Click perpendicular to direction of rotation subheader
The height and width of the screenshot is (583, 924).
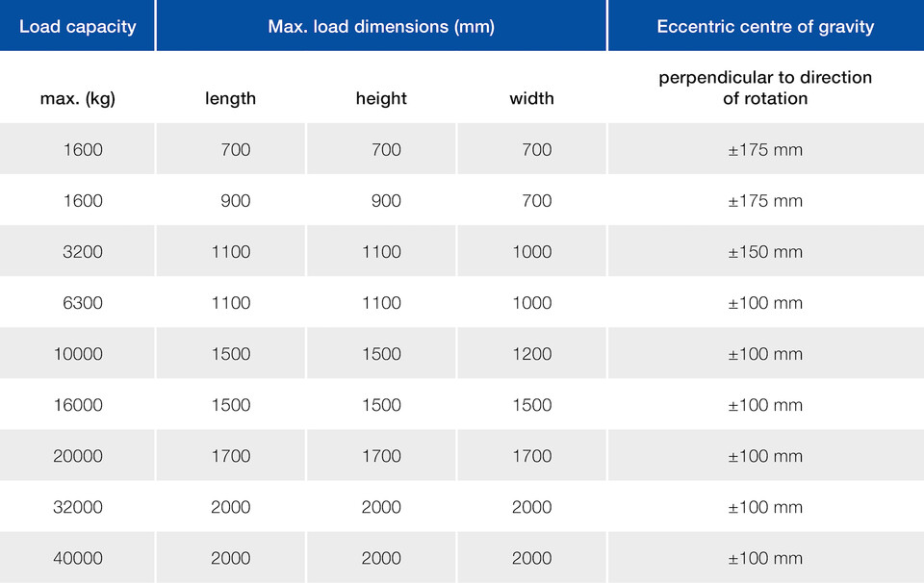click(x=765, y=88)
